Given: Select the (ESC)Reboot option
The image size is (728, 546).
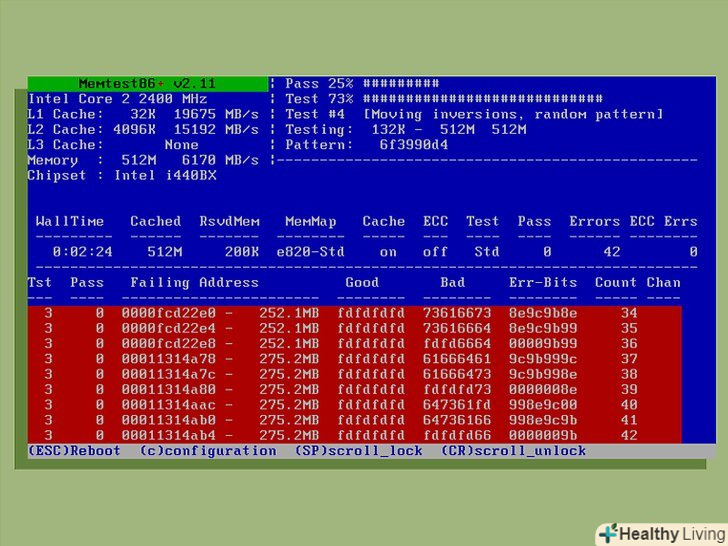Looking at the screenshot, I should point(74,451).
